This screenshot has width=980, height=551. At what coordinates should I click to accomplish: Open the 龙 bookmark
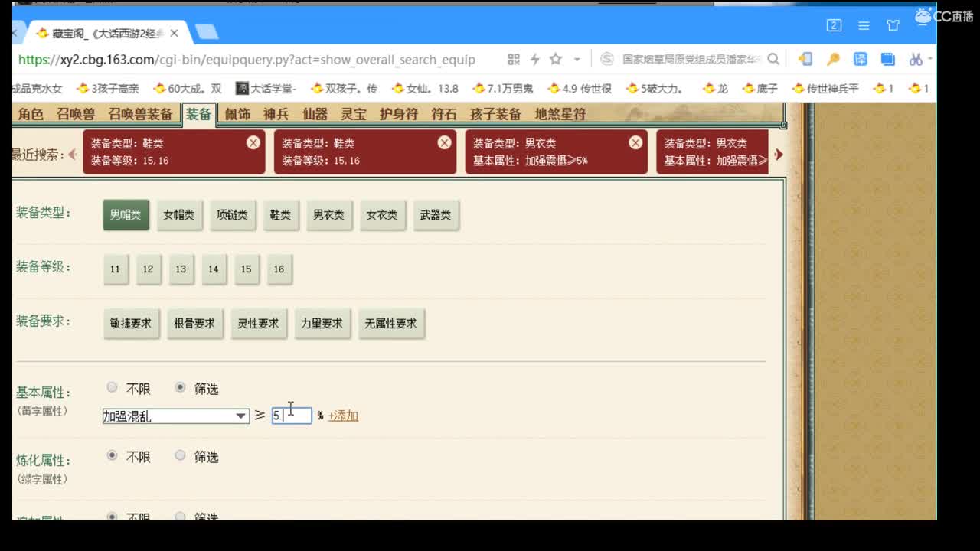[715, 88]
